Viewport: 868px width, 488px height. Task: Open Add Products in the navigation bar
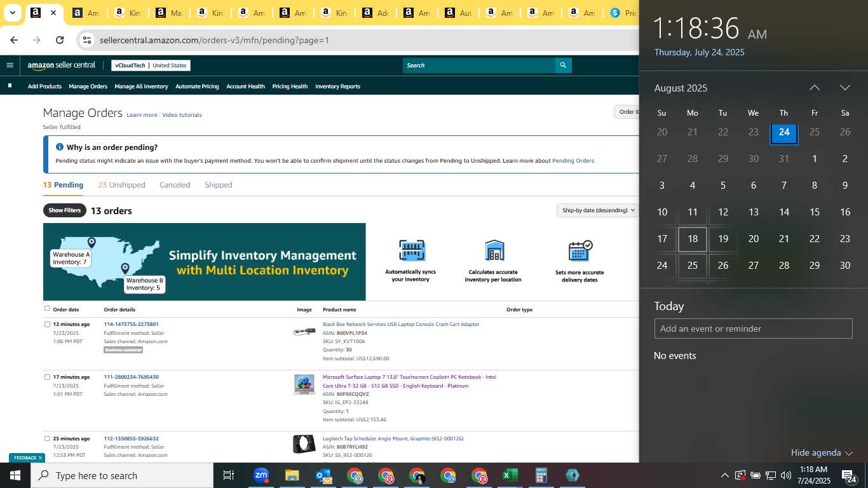pyautogui.click(x=44, y=86)
